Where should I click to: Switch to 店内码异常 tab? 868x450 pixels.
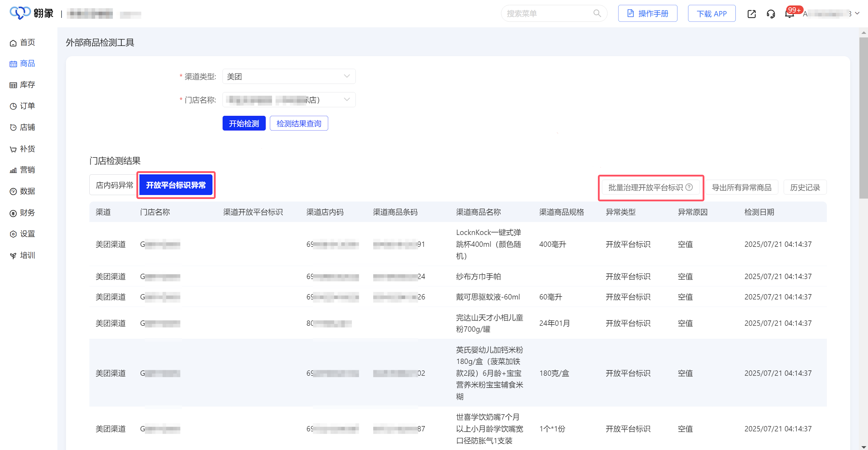pos(114,185)
